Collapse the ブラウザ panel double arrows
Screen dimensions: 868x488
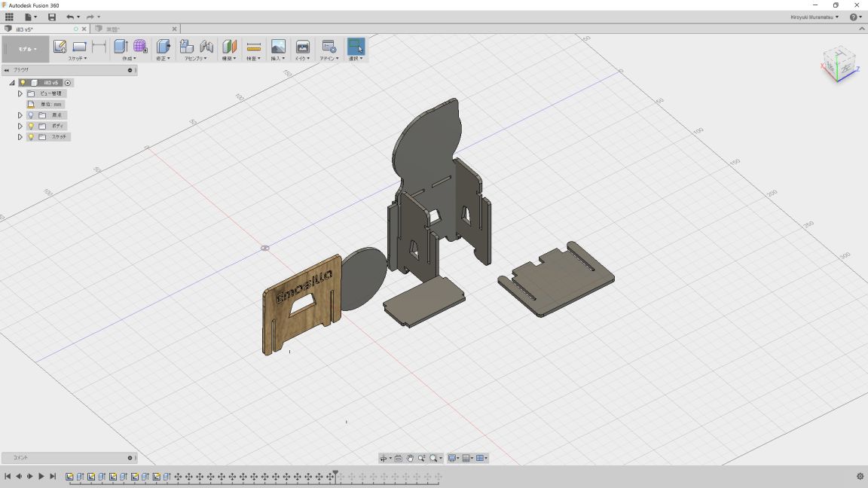[7, 70]
